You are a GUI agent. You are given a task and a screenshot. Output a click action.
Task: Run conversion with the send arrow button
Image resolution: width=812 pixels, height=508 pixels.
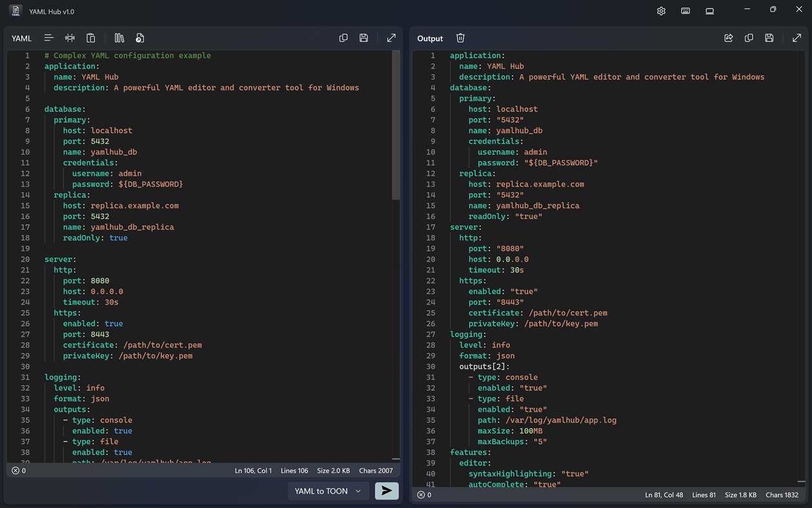pos(387,491)
